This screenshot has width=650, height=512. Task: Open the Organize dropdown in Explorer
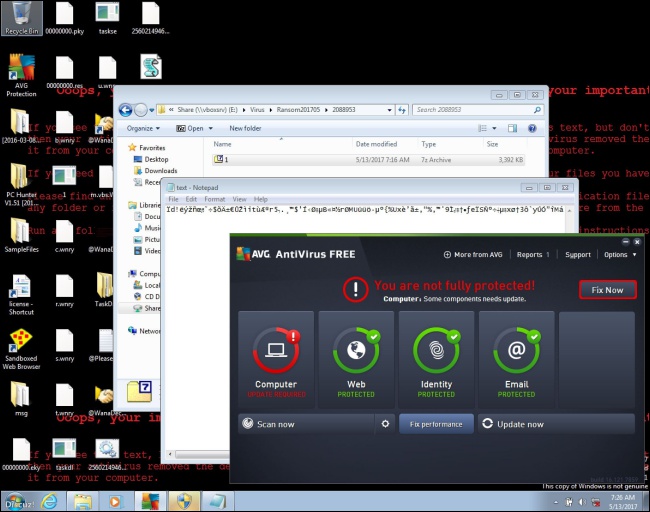pos(143,128)
